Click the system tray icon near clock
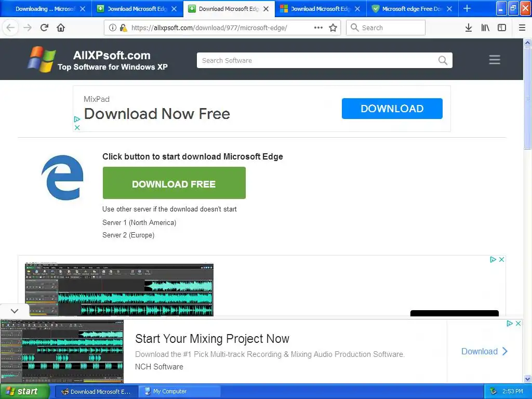 tap(494, 392)
